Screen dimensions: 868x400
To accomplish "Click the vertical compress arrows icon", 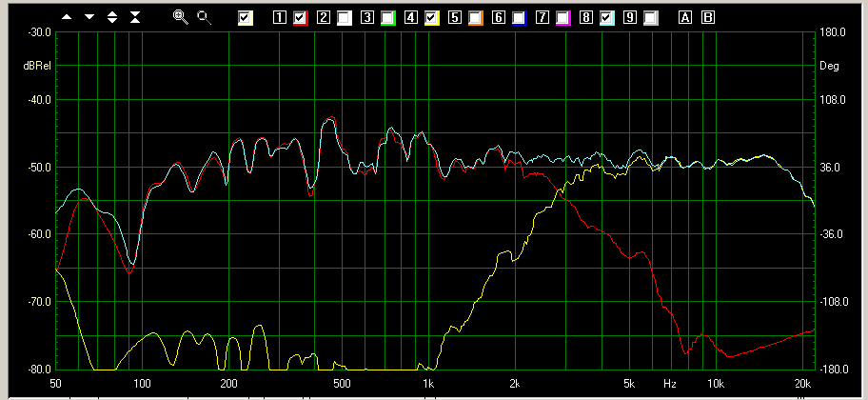I will point(135,17).
